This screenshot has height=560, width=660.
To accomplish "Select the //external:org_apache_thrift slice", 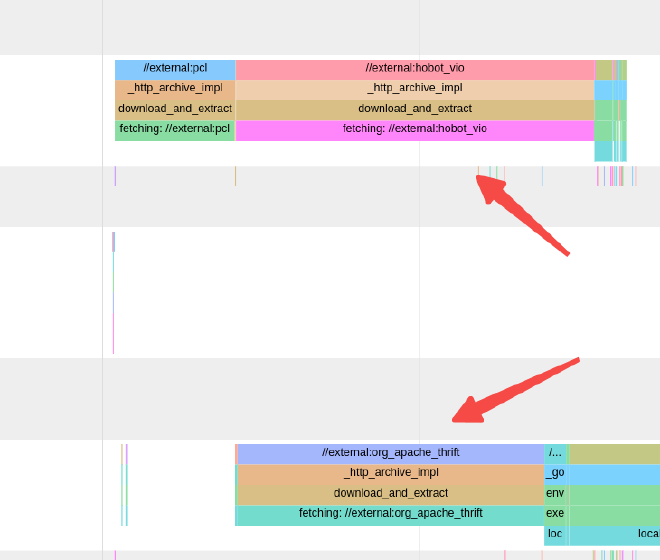I will coord(391,454).
